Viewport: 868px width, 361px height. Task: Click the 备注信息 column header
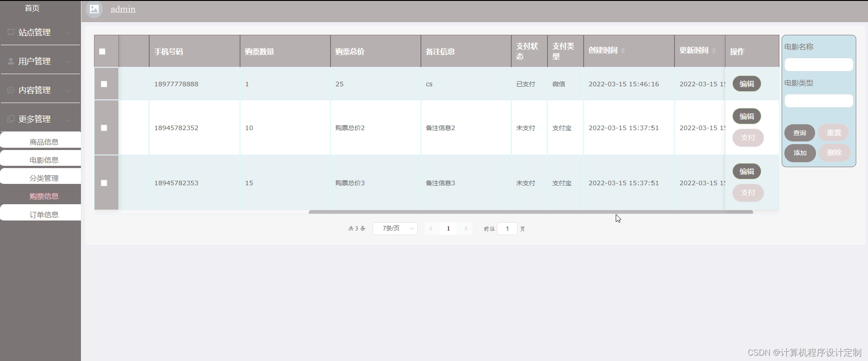click(466, 52)
